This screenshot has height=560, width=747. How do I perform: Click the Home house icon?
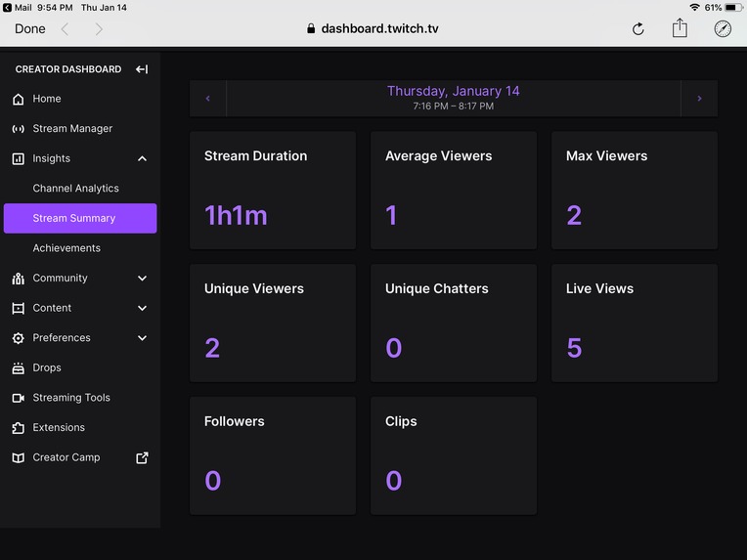click(x=19, y=99)
